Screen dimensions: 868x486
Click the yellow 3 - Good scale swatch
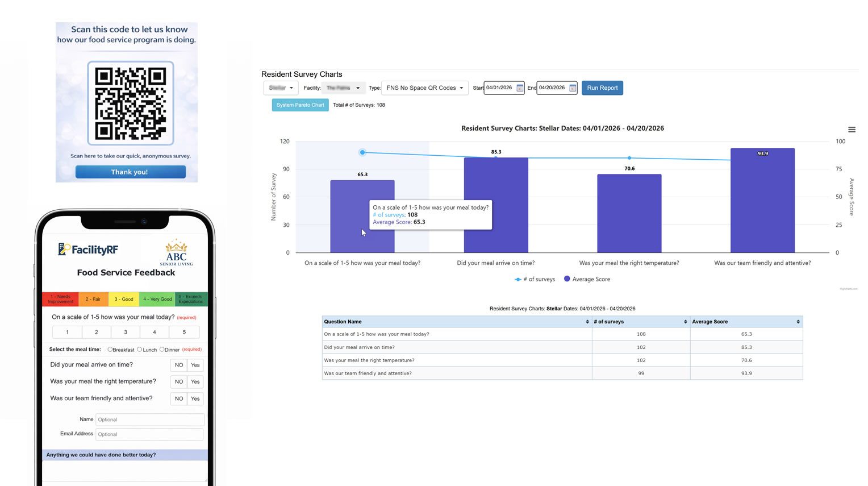point(124,299)
